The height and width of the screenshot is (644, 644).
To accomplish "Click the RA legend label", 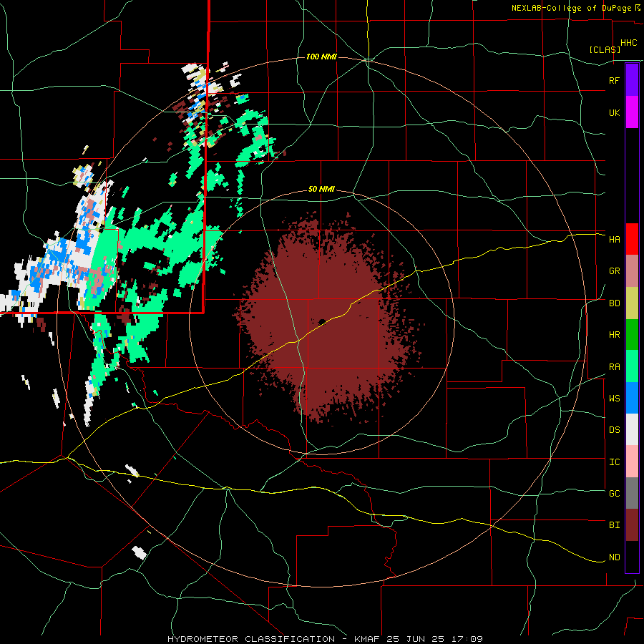I will 614,367.
